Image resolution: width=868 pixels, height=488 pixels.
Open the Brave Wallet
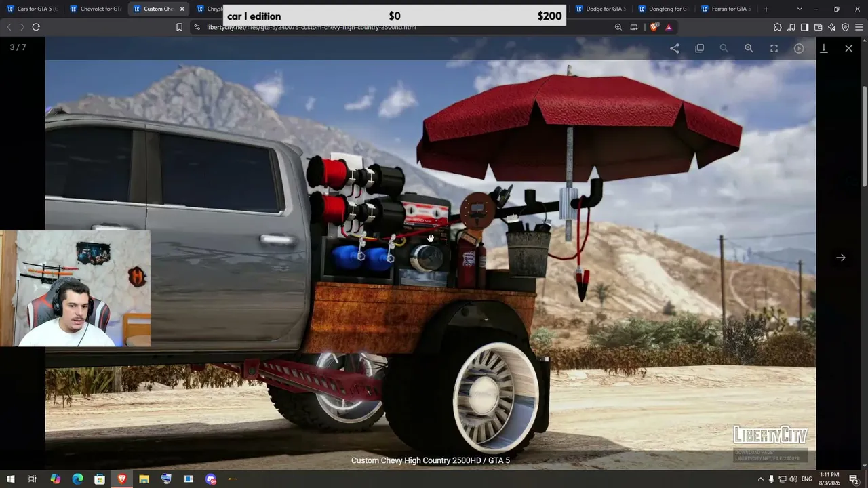pos(818,27)
